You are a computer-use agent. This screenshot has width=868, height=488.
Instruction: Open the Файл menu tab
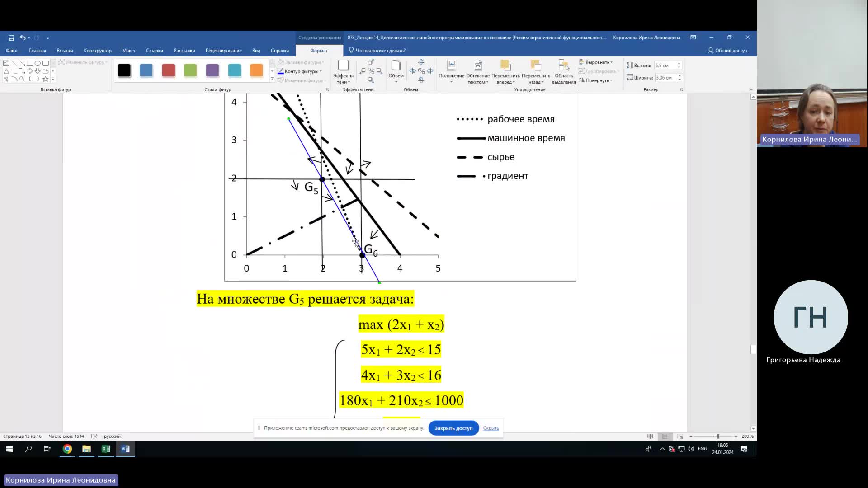click(12, 51)
